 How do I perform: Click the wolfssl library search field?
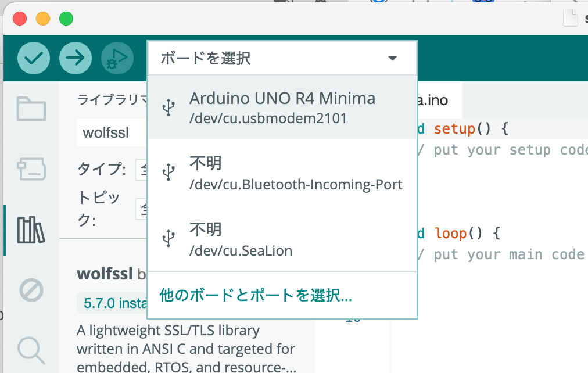click(112, 132)
